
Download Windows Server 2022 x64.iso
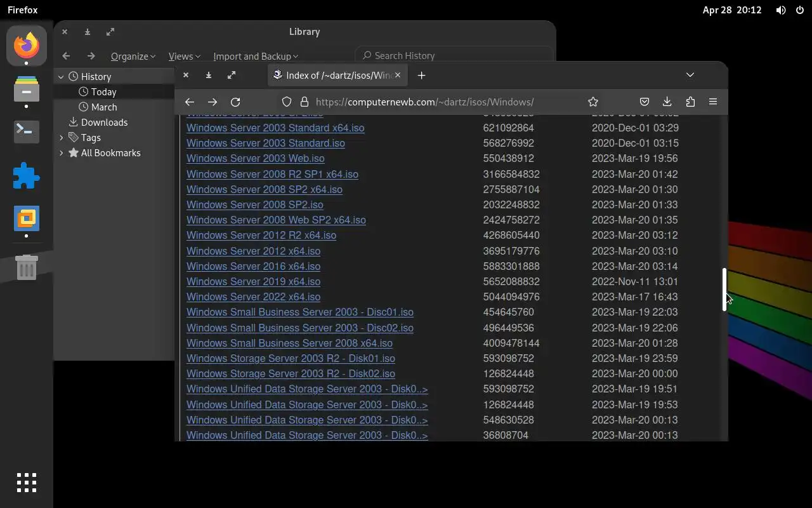coord(254,297)
